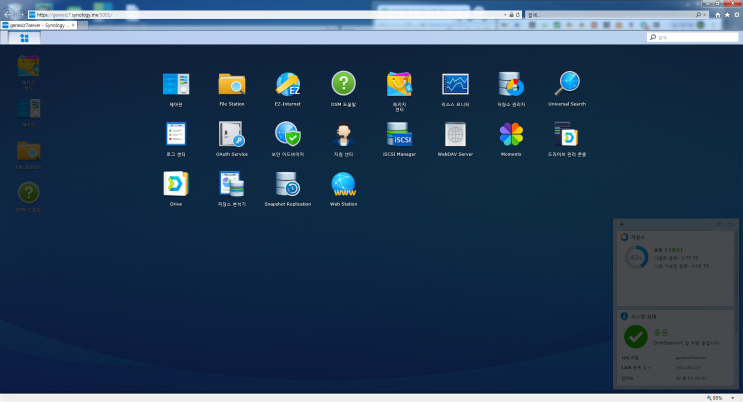Add a widget with the plus button
Image resolution: width=743 pixels, height=402 pixels.
[x=622, y=224]
